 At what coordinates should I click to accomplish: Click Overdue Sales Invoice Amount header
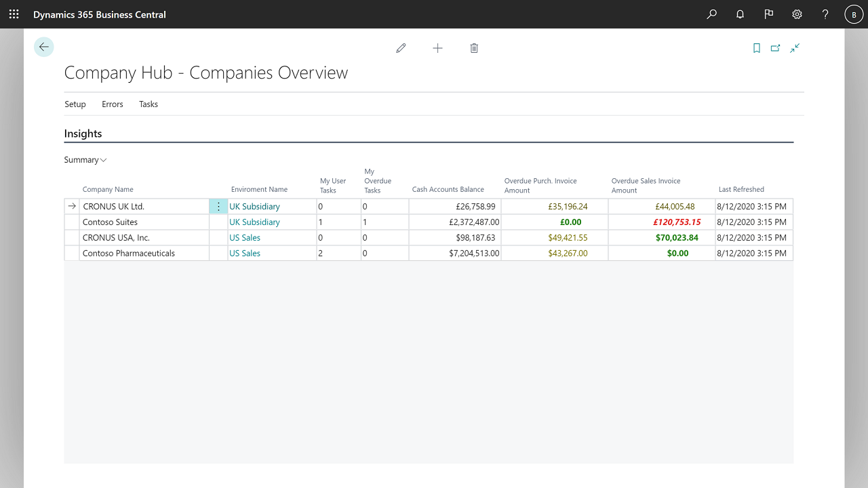pos(646,186)
